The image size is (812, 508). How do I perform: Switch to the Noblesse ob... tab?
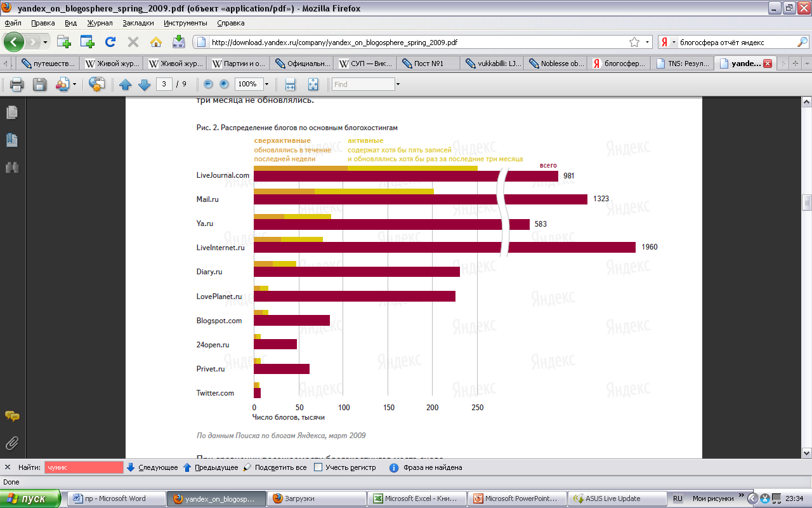[556, 63]
